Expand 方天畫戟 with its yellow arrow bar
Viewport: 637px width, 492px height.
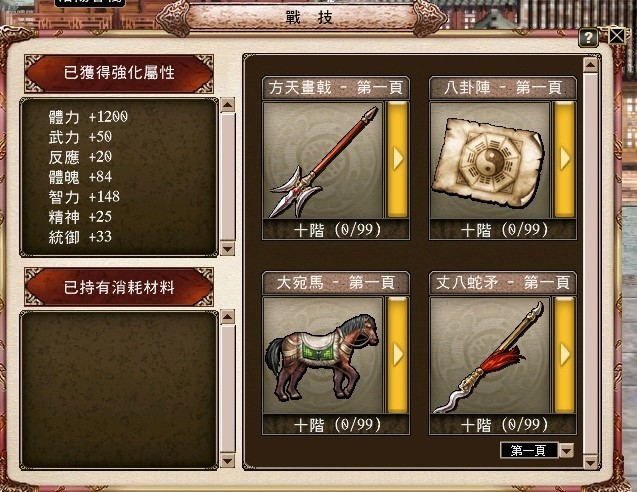point(397,159)
